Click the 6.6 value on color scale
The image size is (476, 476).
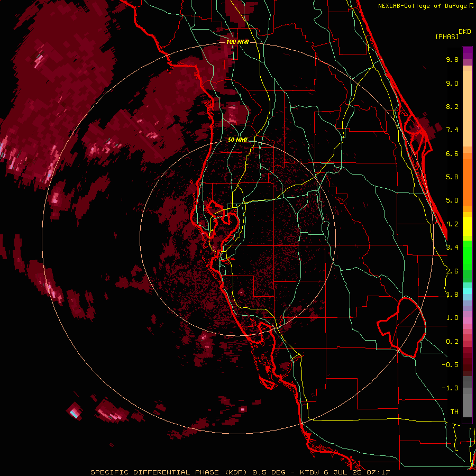pos(452,153)
